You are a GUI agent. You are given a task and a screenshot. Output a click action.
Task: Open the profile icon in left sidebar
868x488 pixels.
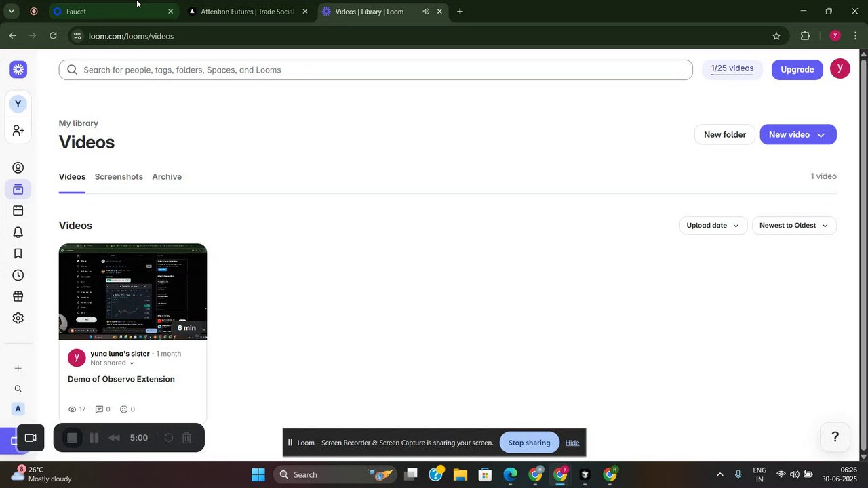click(18, 168)
